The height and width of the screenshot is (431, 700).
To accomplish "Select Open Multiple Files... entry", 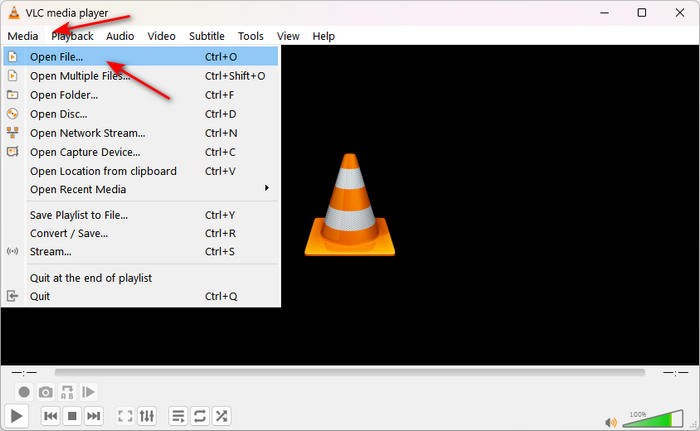I will pos(141,76).
